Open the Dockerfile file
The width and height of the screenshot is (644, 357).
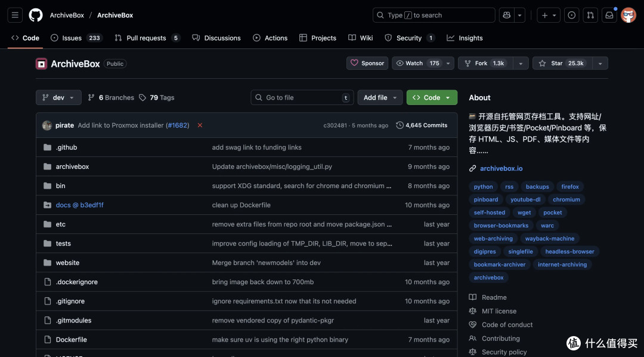(72, 340)
